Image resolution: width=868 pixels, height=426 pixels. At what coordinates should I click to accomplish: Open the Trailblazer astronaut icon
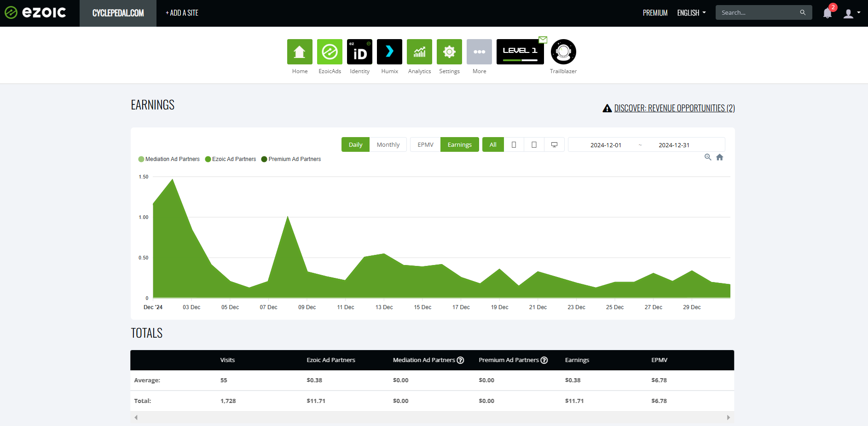coord(563,52)
